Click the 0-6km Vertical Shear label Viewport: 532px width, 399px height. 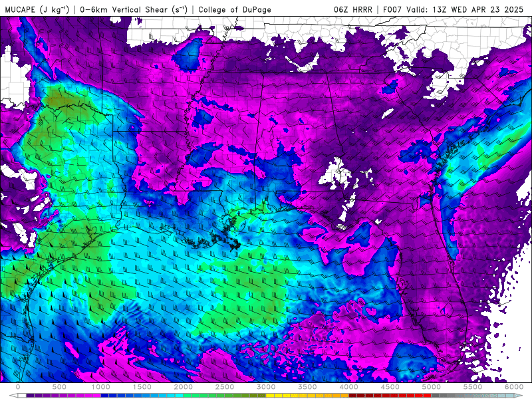pyautogui.click(x=134, y=9)
